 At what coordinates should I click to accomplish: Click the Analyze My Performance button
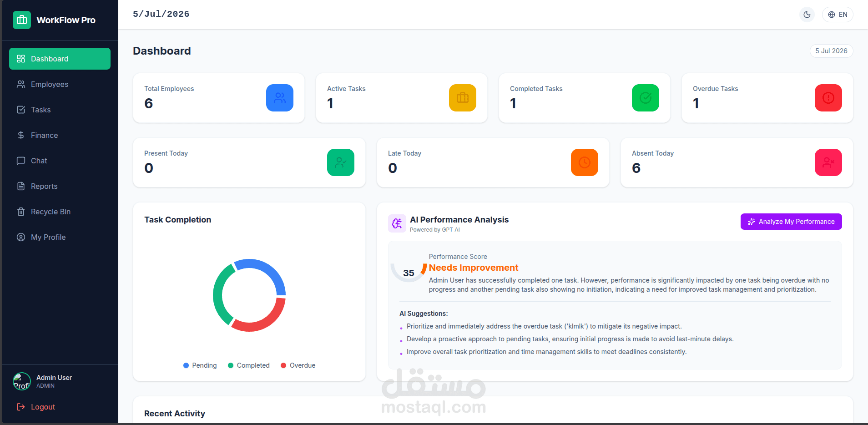791,222
